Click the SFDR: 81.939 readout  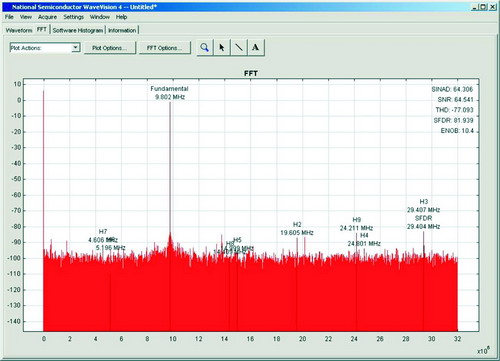click(453, 120)
